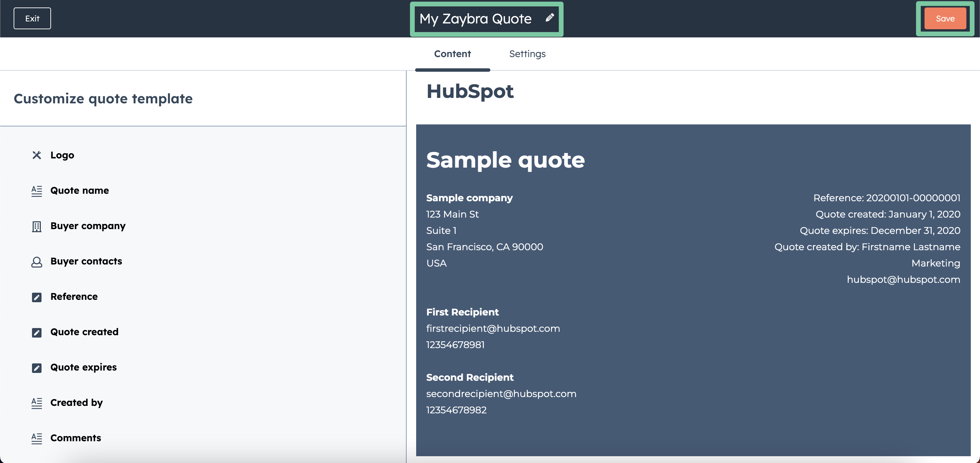Click the pencil icon beside template title
The width and height of the screenshot is (980, 463).
(549, 18)
